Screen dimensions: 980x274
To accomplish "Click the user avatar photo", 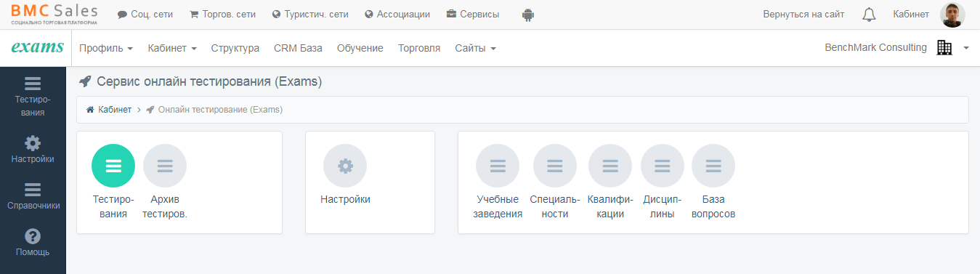I will coord(952,15).
